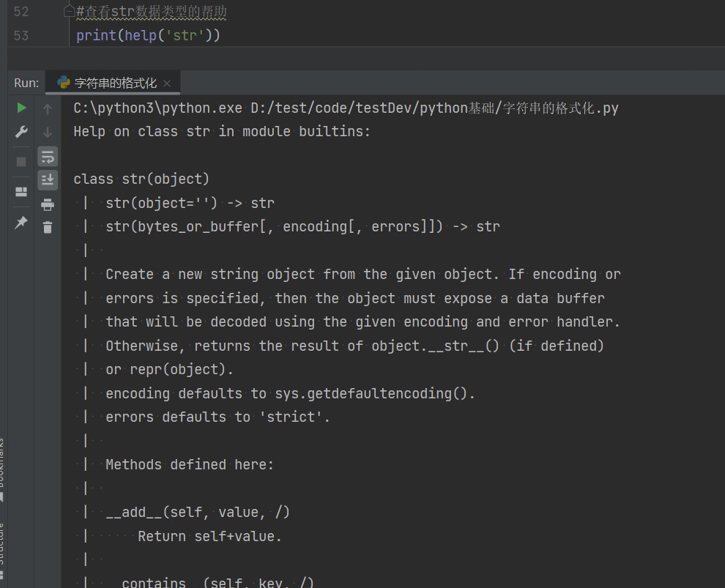Toggle Soft-Wrap in the console
The height and width of the screenshot is (588, 725).
tap(48, 156)
